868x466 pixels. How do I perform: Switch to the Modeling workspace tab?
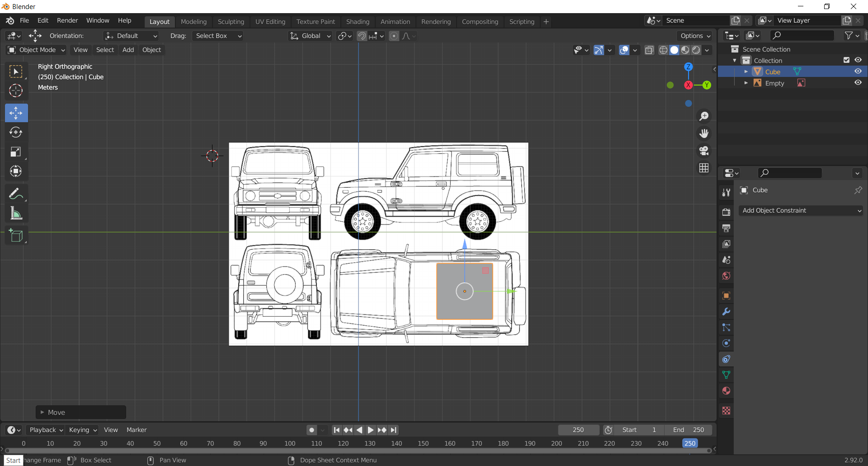(193, 22)
